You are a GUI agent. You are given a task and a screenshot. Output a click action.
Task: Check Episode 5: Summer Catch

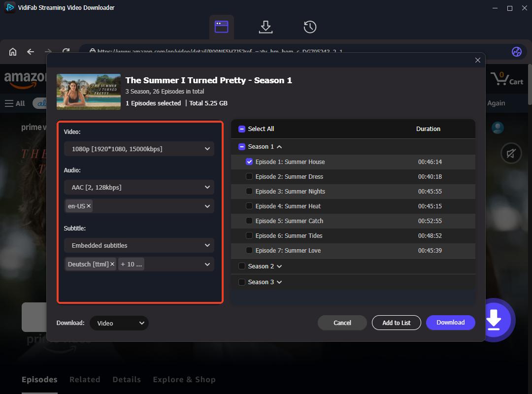point(249,221)
